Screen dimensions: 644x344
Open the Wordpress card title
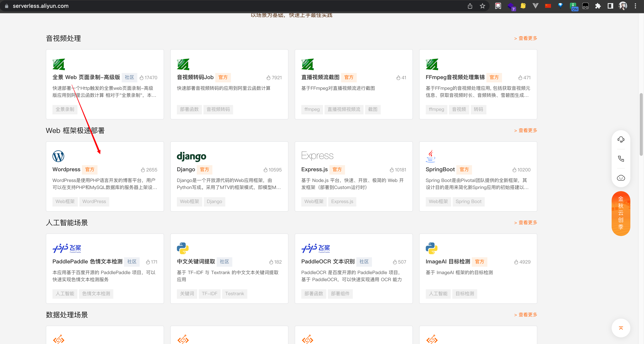tap(66, 169)
